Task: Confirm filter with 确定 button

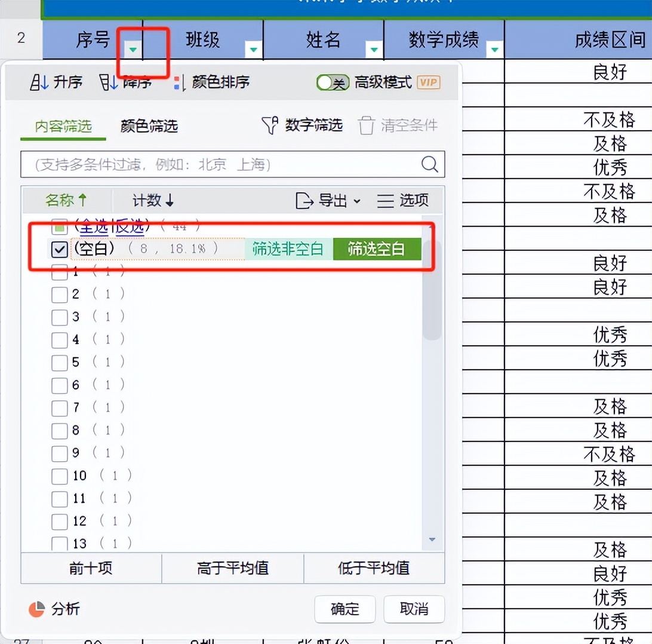Action: click(x=345, y=609)
